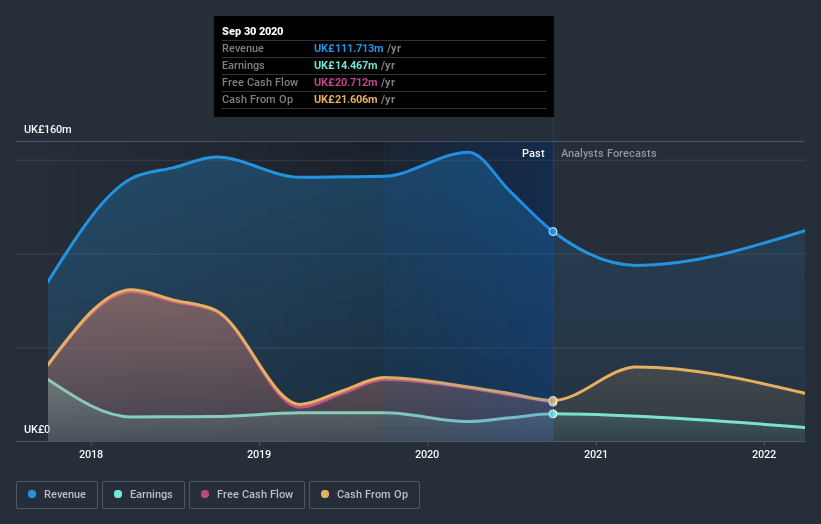Click the teal Earnings legend dot
The width and height of the screenshot is (821, 524).
(x=118, y=494)
